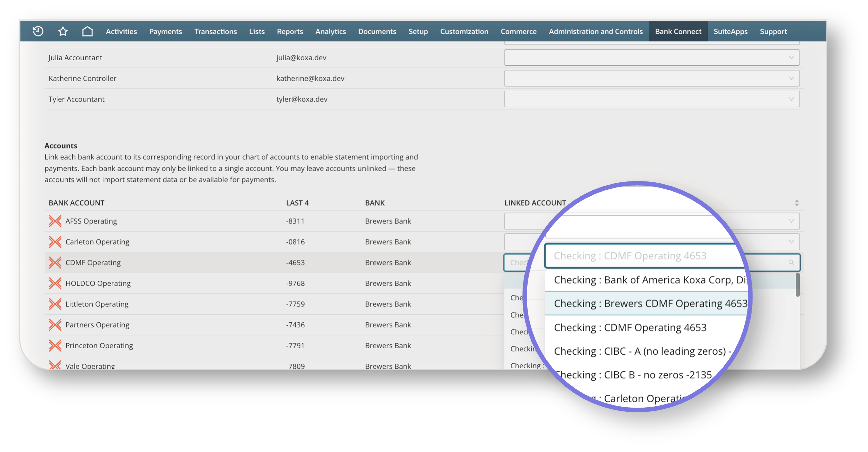868x452 pixels.
Task: Click the red X icon beside Partners Operating
Action: tap(55, 325)
